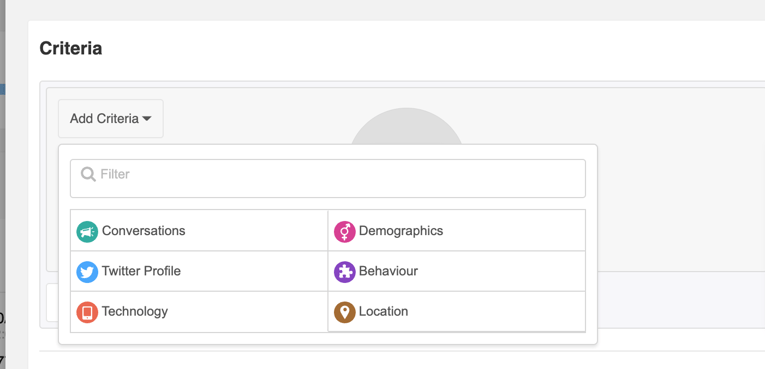Viewport: 765px width, 369px height.
Task: Click the teal Conversations megaphone icon
Action: [x=87, y=231]
